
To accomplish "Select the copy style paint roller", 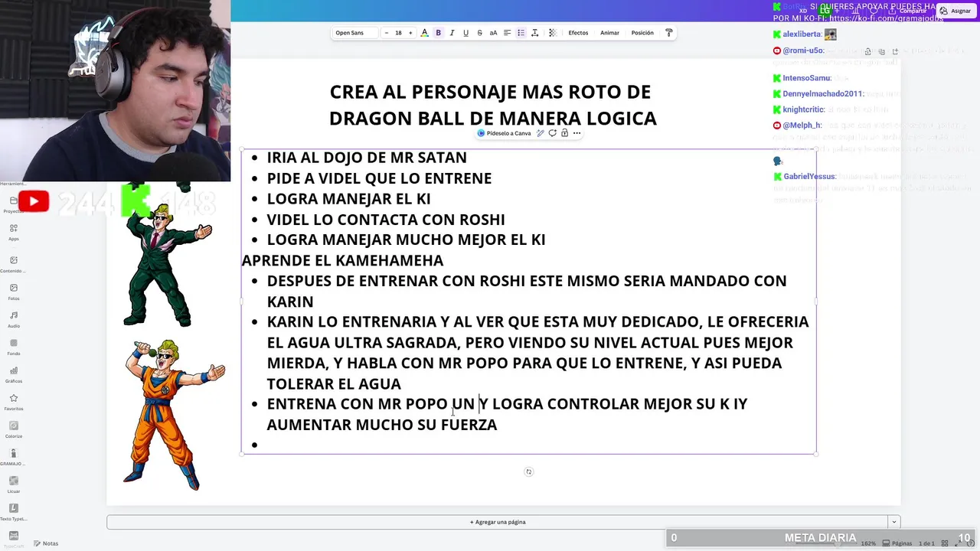I will click(x=668, y=33).
